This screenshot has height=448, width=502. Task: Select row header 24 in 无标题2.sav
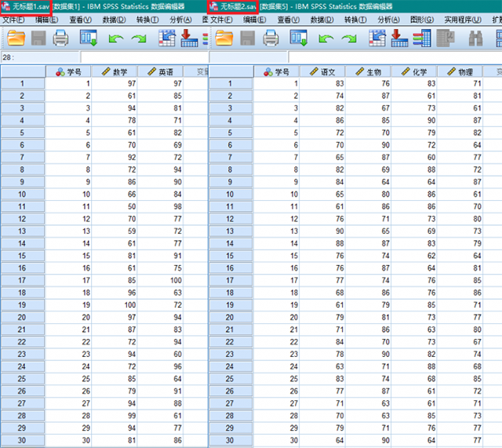(x=231, y=366)
